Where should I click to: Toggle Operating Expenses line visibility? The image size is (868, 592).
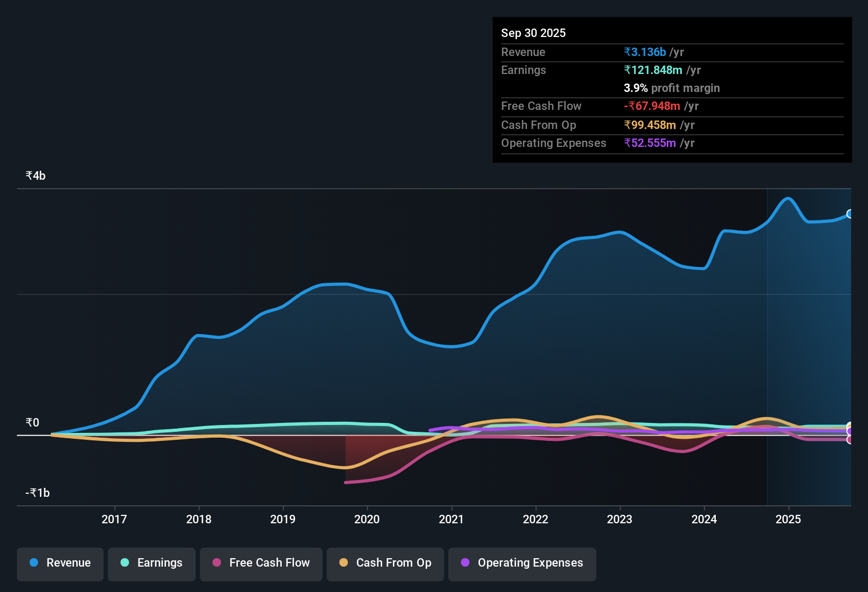[x=522, y=563]
